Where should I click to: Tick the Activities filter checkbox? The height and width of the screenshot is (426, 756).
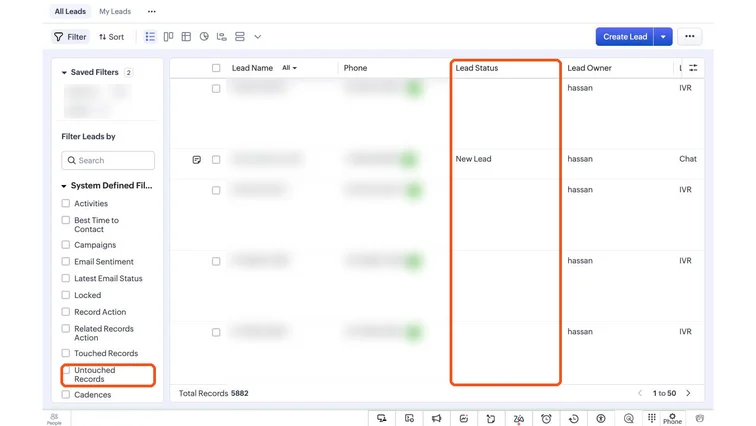(x=66, y=203)
